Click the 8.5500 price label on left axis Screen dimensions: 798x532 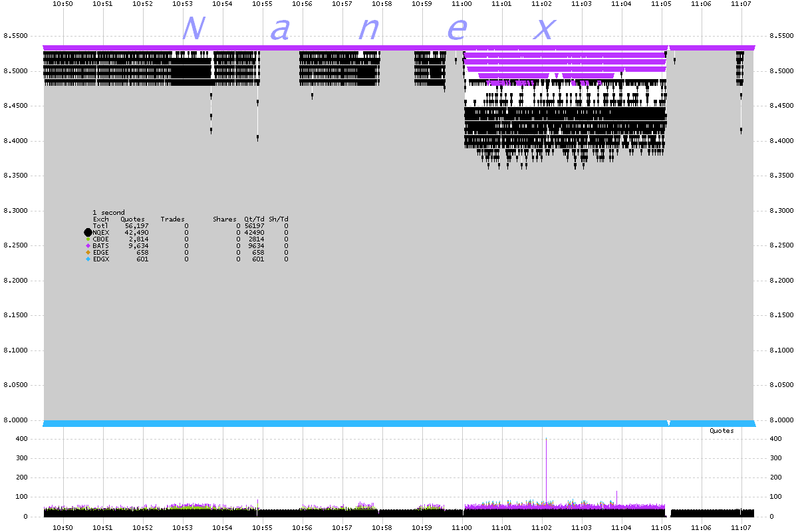[x=16, y=36]
